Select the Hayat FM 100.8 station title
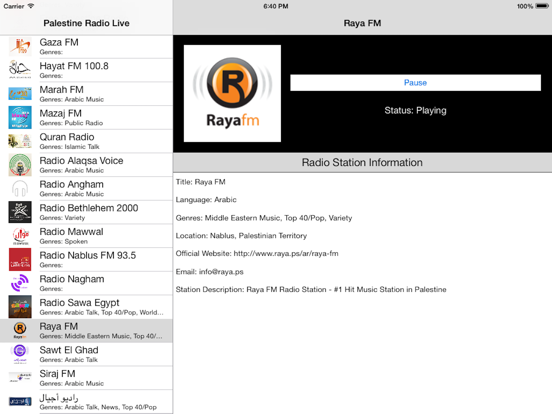 click(x=74, y=66)
